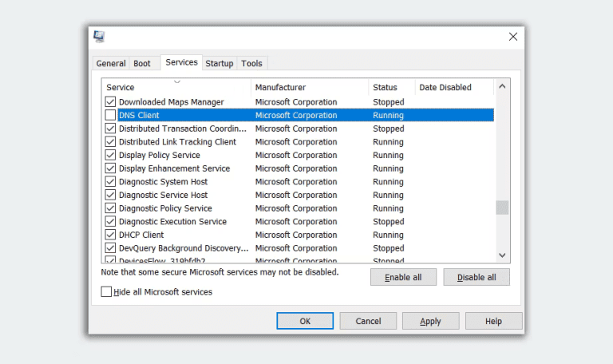The height and width of the screenshot is (364, 613).
Task: Click the Apply button
Action: (x=430, y=321)
